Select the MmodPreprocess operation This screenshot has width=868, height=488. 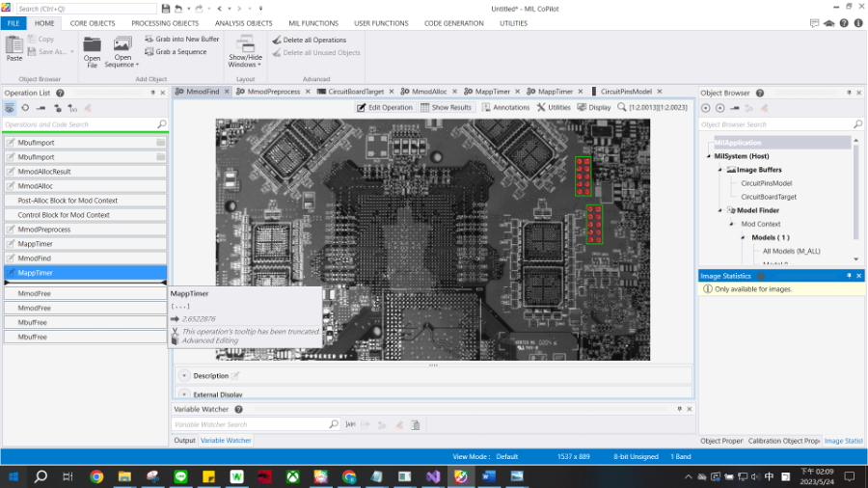tap(85, 230)
